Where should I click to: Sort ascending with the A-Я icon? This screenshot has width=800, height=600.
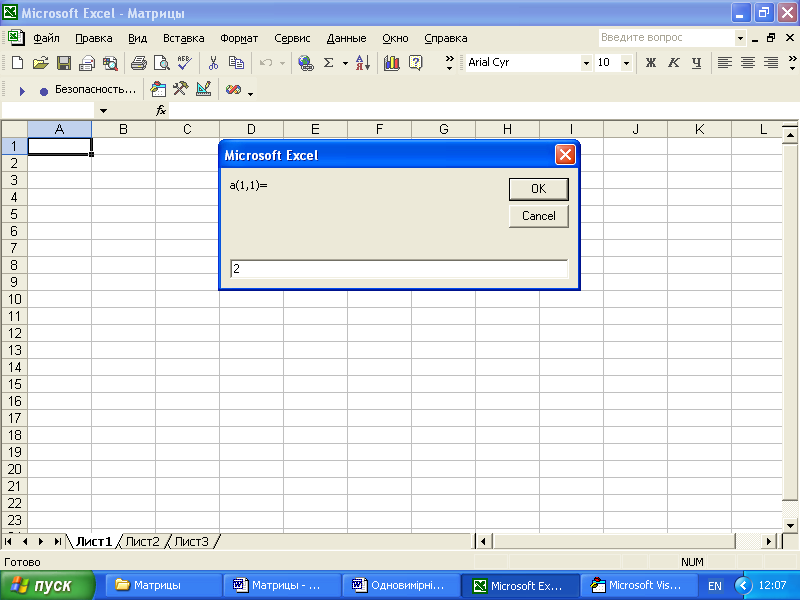[x=363, y=63]
